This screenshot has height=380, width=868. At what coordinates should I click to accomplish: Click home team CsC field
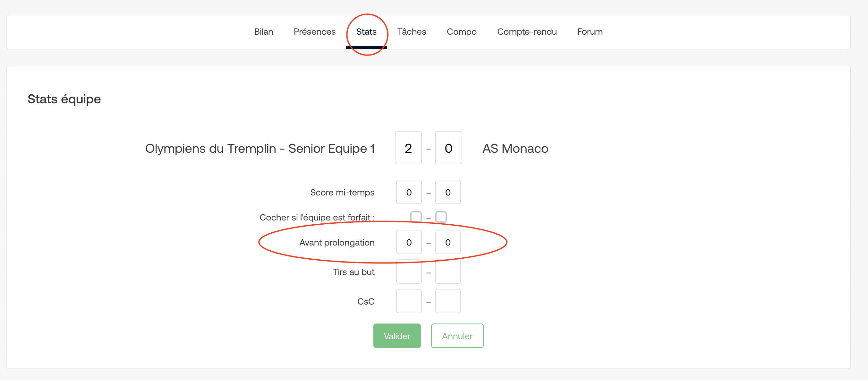[409, 301]
